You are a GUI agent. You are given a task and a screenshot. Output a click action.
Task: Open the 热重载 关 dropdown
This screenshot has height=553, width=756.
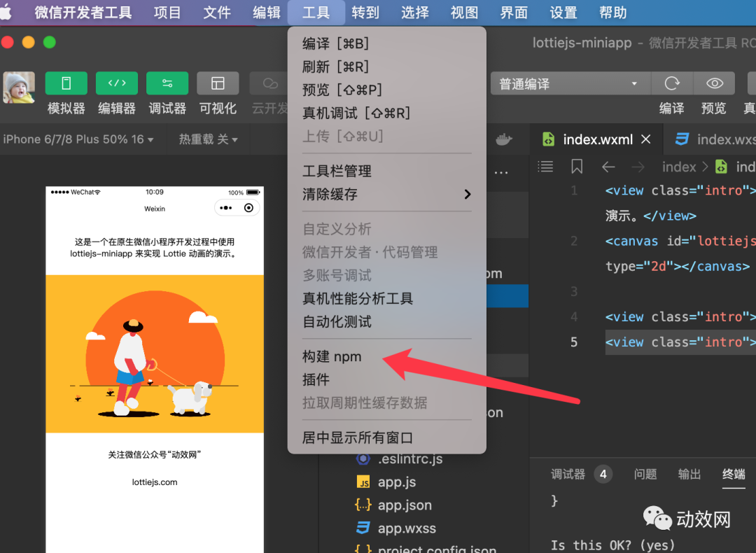click(209, 139)
